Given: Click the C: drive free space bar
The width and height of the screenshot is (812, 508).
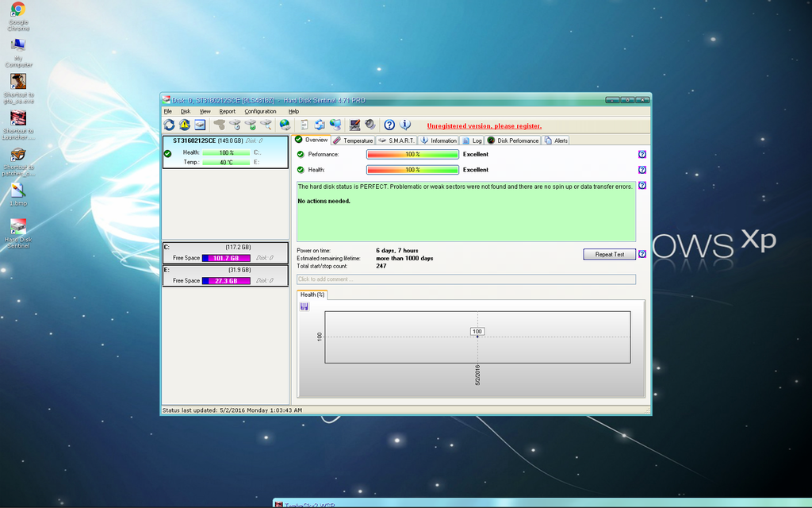Looking at the screenshot, I should click(x=226, y=258).
